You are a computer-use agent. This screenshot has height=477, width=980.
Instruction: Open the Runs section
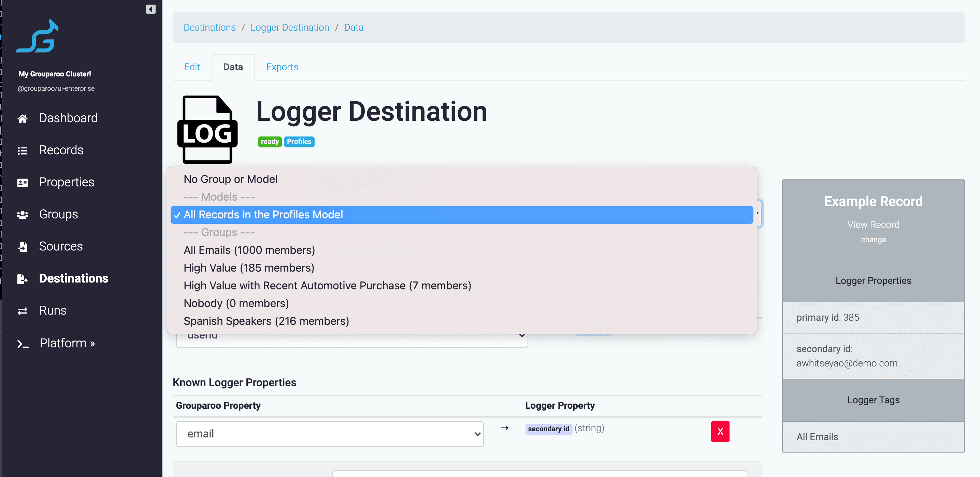click(x=52, y=310)
